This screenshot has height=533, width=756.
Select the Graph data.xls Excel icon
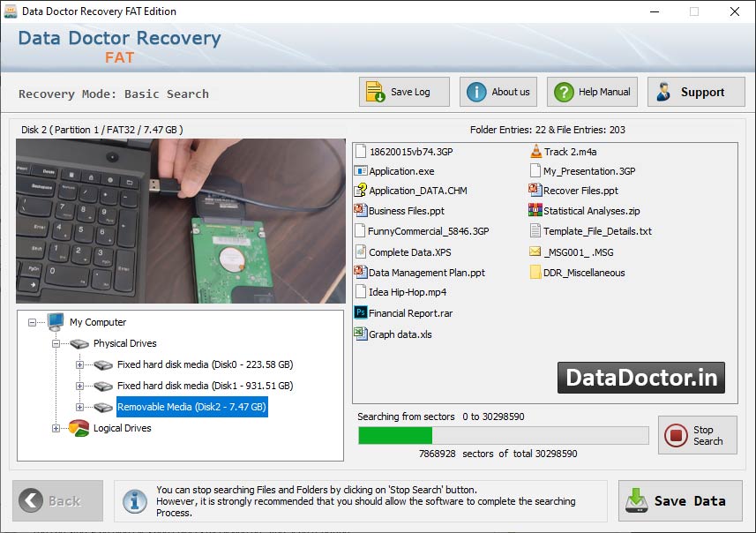pyautogui.click(x=361, y=334)
